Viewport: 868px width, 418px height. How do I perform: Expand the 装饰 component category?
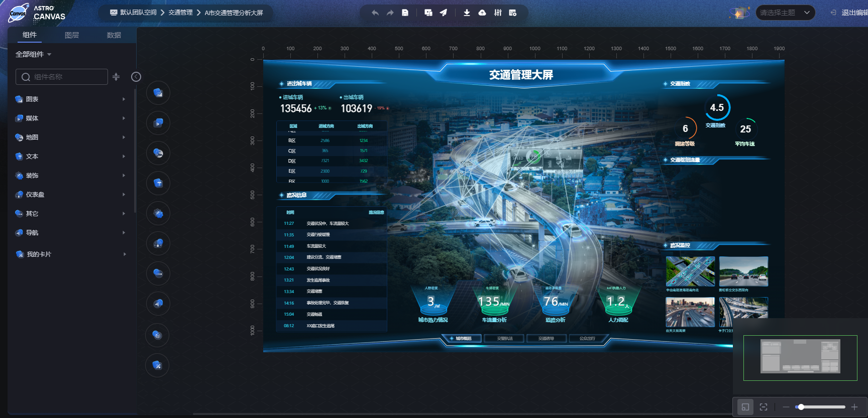[71, 176]
